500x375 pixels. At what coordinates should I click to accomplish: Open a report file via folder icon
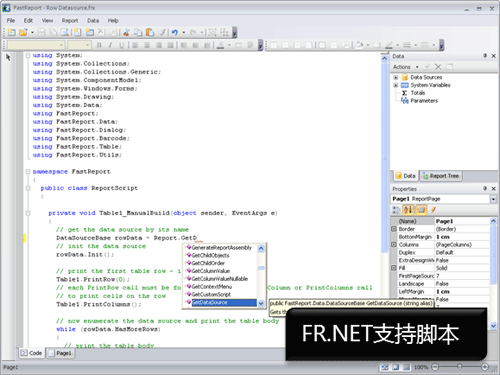coord(23,32)
